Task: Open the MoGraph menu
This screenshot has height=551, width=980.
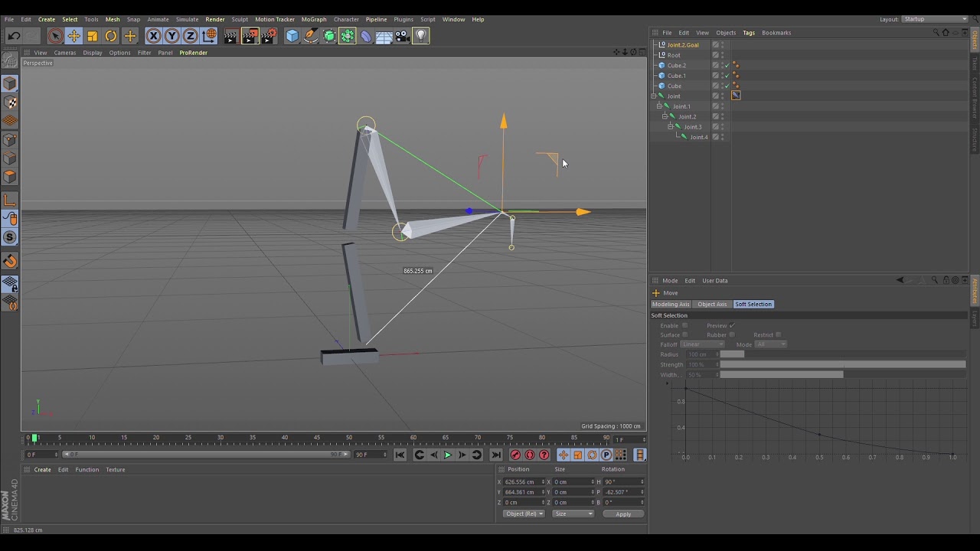Action: pyautogui.click(x=314, y=19)
